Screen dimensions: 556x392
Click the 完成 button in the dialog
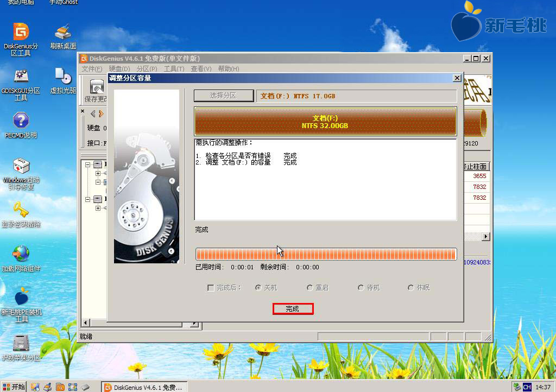coord(293,309)
